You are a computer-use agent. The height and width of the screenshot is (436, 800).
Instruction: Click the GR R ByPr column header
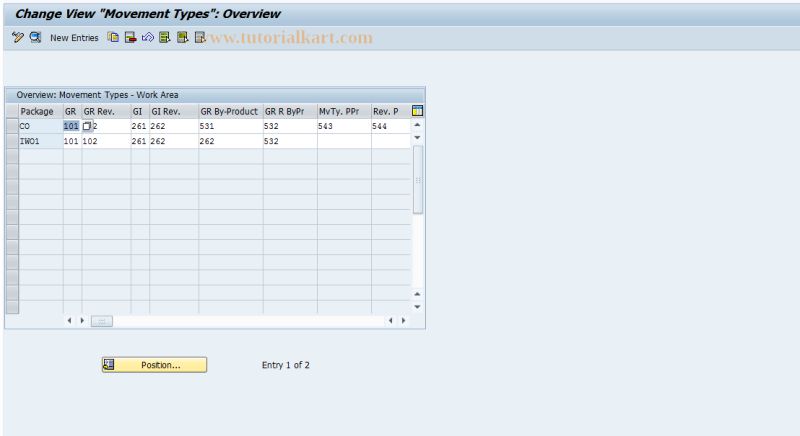click(290, 111)
